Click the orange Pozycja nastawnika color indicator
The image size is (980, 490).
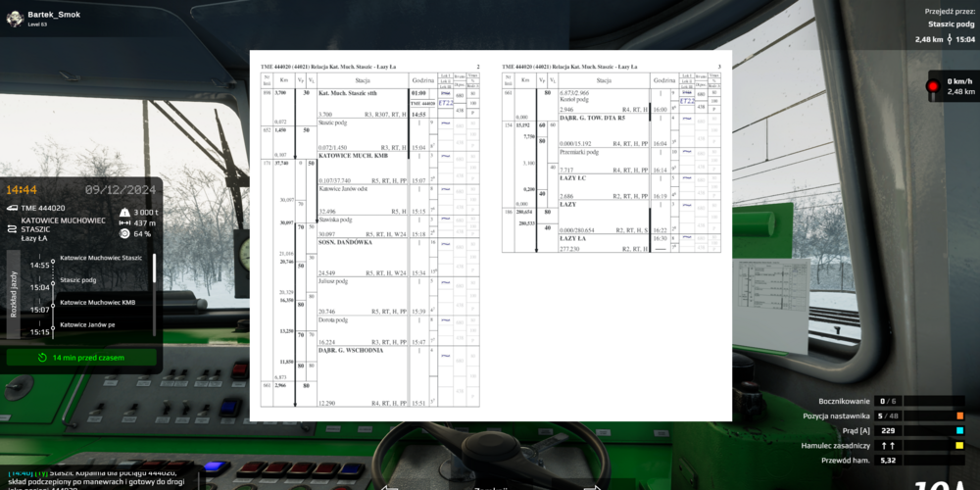click(x=960, y=416)
